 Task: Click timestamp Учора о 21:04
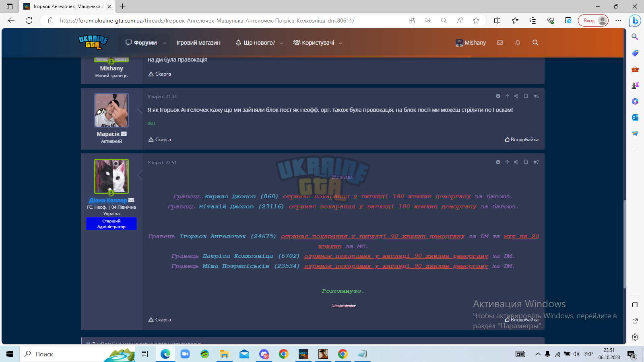pos(162,97)
